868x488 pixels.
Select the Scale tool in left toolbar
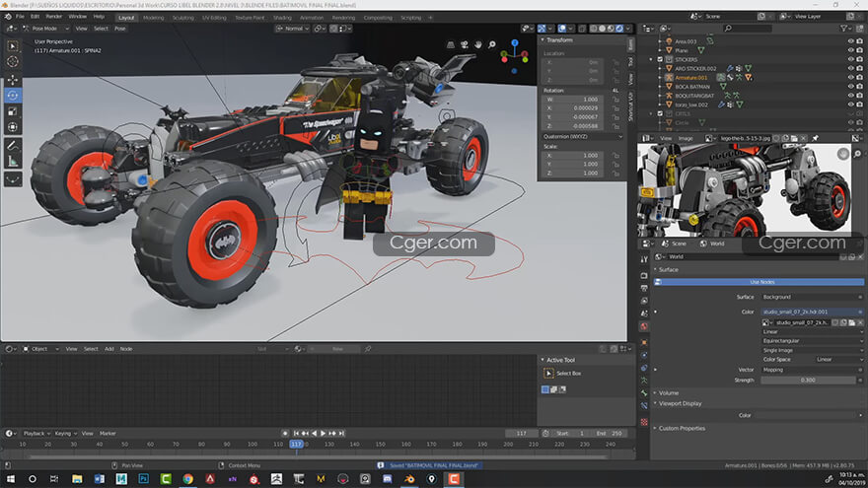click(13, 111)
